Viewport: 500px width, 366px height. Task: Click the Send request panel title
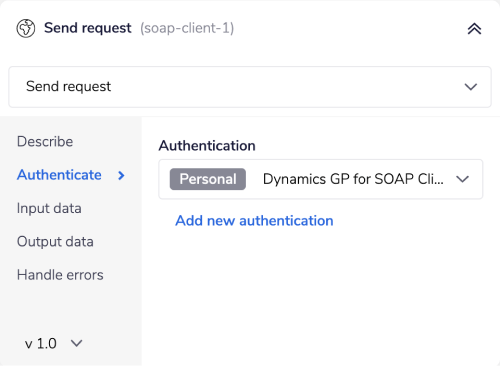click(88, 28)
